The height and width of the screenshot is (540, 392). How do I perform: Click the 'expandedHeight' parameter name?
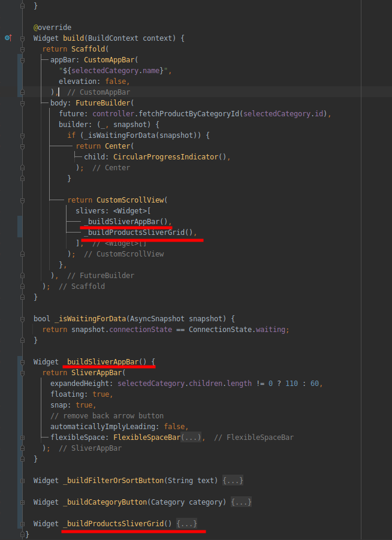(x=82, y=384)
